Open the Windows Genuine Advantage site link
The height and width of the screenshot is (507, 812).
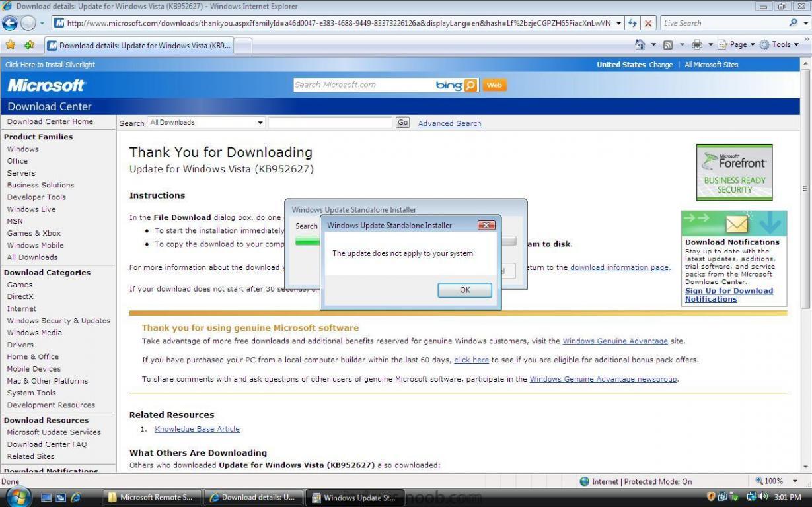click(615, 341)
